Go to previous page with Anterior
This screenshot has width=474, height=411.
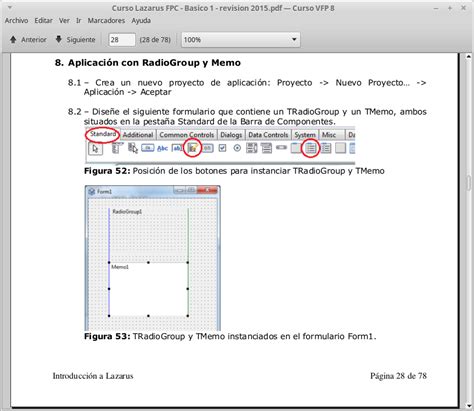pos(28,40)
